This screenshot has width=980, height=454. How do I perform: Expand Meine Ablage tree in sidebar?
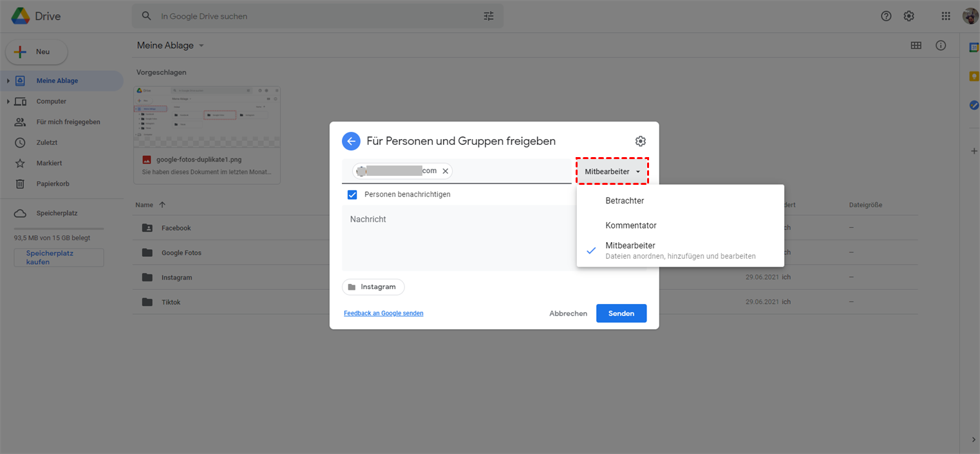[x=8, y=81]
